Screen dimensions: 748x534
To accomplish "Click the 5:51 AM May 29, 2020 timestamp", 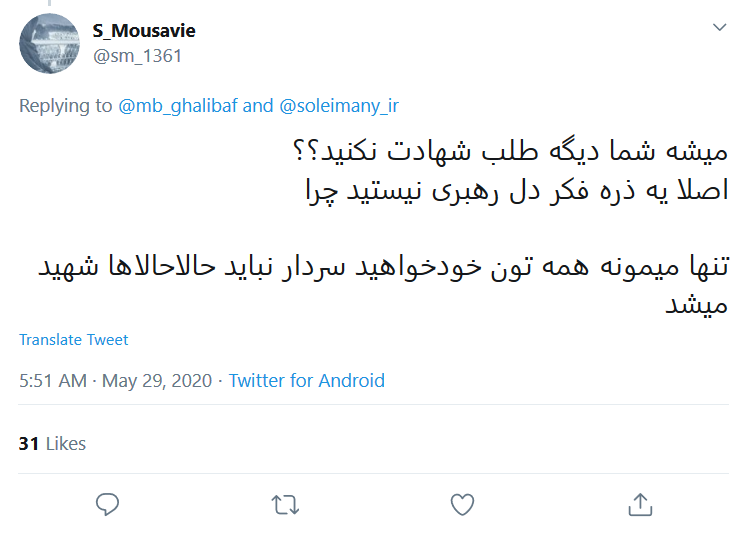I will pyautogui.click(x=115, y=381).
